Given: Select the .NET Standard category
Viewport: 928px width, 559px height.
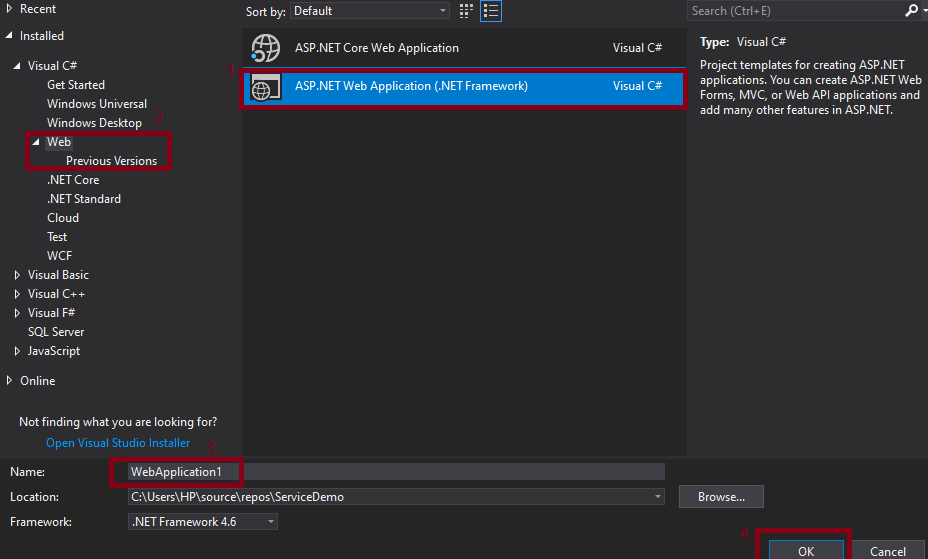Looking at the screenshot, I should coord(84,199).
